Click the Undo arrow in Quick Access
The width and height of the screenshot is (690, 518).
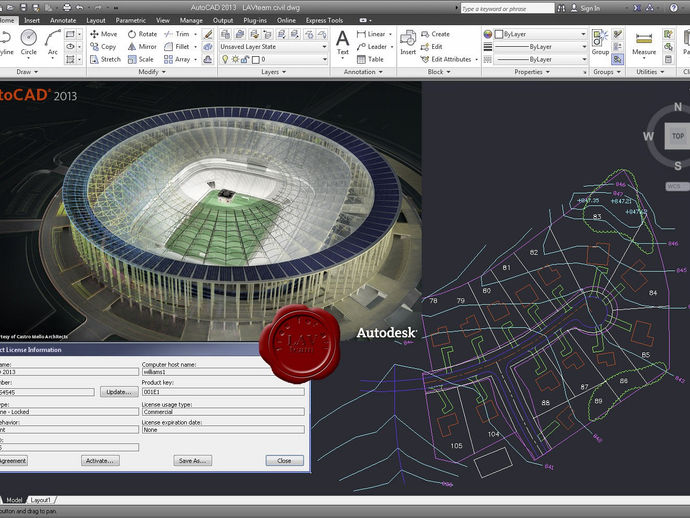(x=80, y=7)
